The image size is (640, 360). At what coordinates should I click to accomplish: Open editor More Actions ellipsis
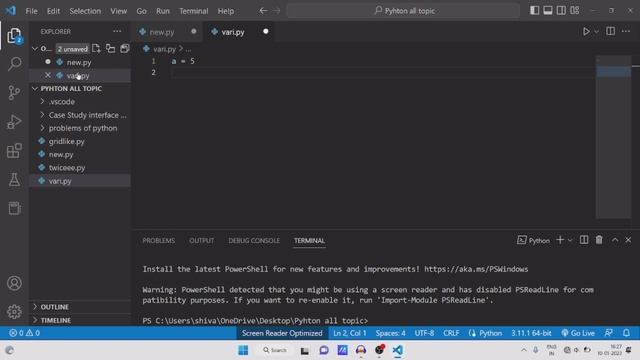click(x=626, y=31)
